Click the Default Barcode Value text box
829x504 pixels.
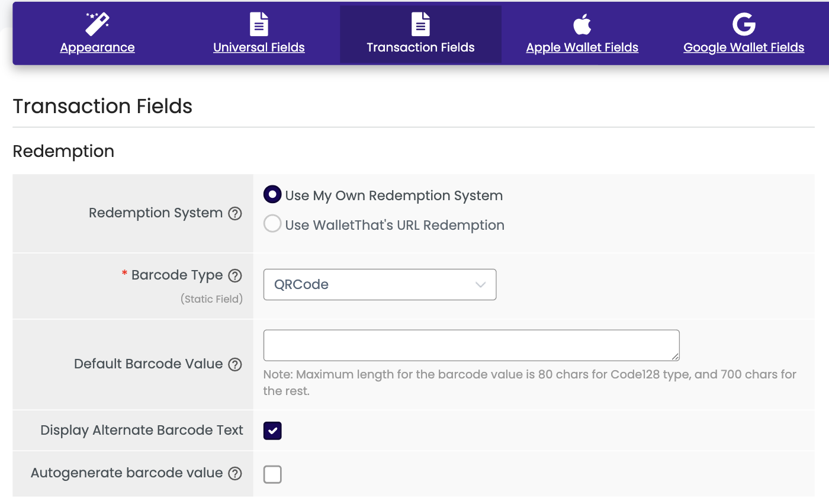[x=471, y=345]
